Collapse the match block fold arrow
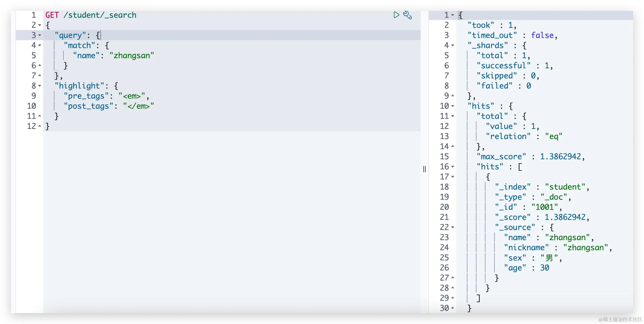 40,45
